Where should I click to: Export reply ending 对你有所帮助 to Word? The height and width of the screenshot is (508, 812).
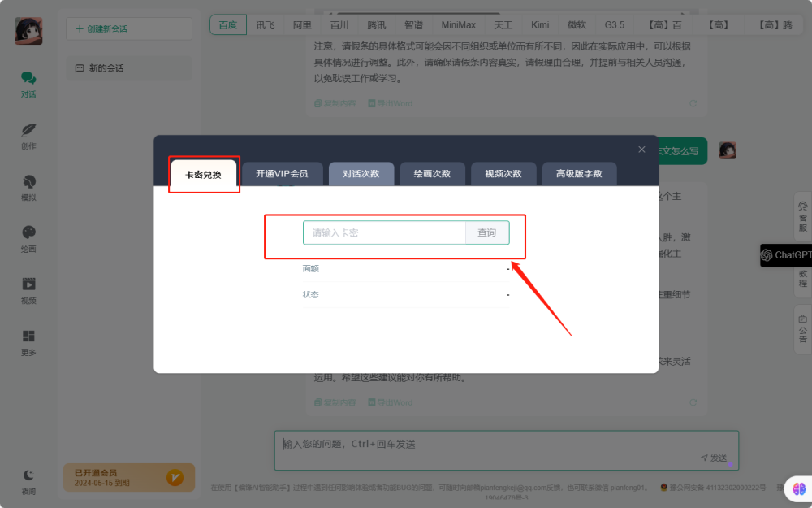[x=390, y=402]
